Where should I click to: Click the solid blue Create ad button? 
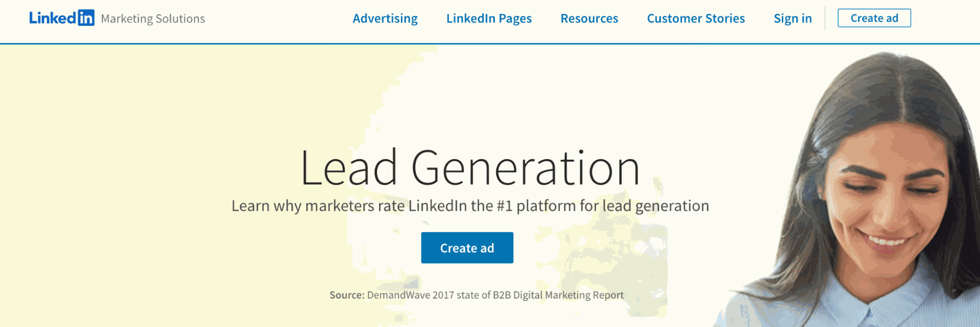[467, 248]
